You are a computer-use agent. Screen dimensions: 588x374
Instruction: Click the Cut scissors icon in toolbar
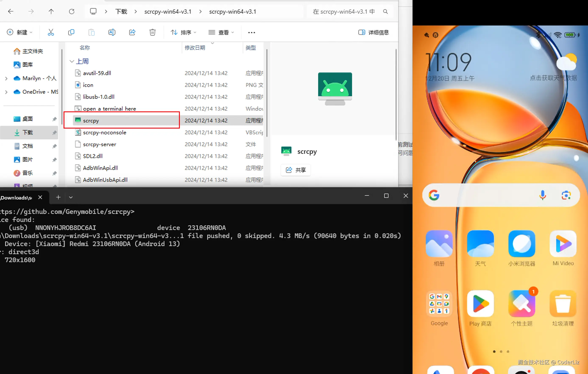(x=51, y=32)
